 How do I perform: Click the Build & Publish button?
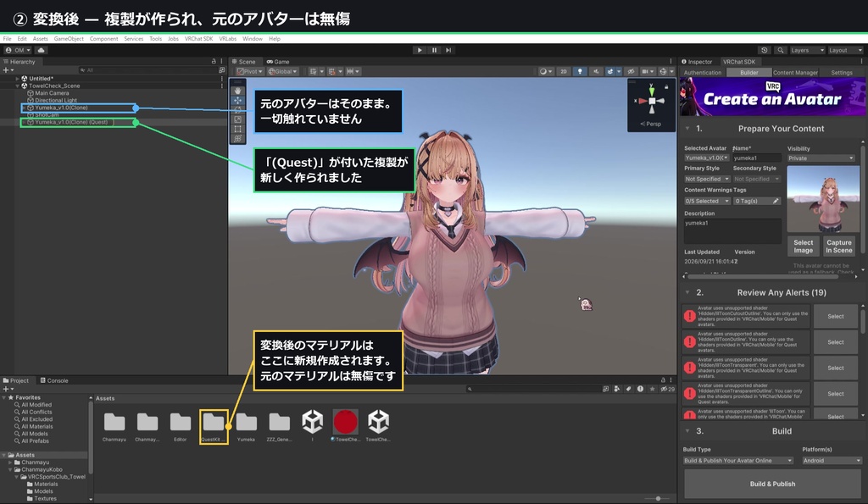pyautogui.click(x=772, y=484)
